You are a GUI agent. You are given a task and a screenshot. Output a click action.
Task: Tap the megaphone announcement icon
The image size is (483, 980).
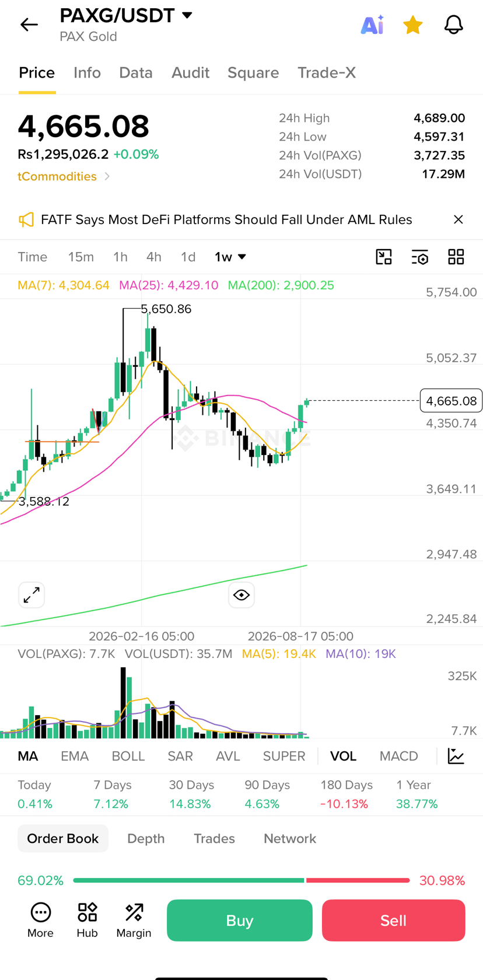pos(26,220)
